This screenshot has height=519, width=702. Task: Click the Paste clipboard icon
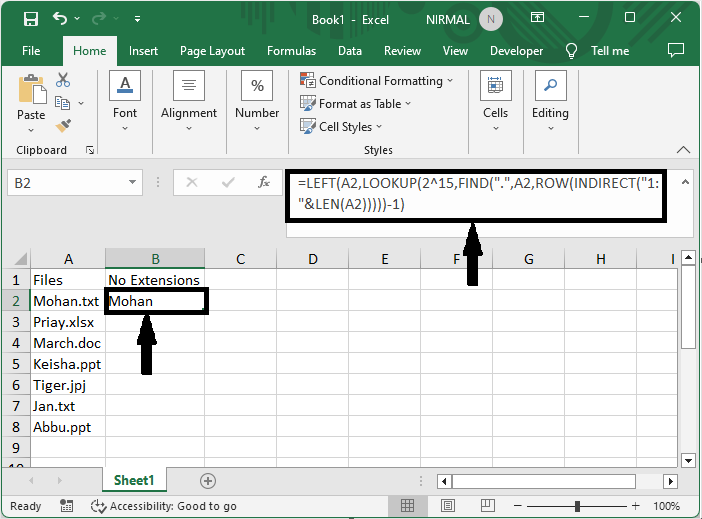(x=32, y=89)
